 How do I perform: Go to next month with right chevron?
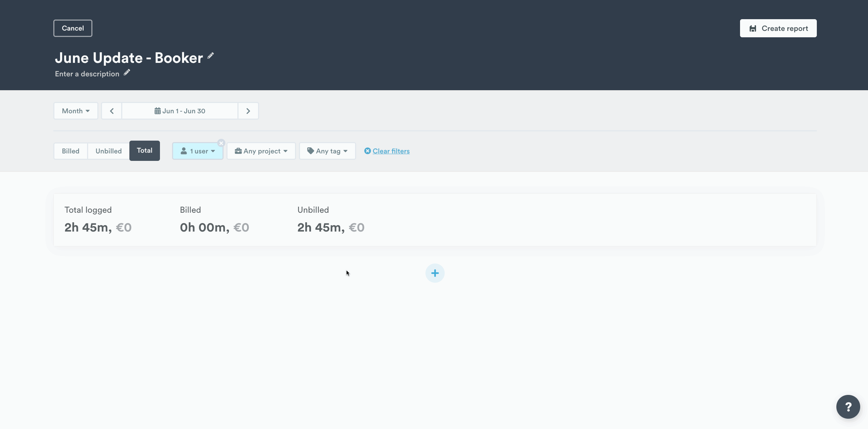click(x=248, y=110)
